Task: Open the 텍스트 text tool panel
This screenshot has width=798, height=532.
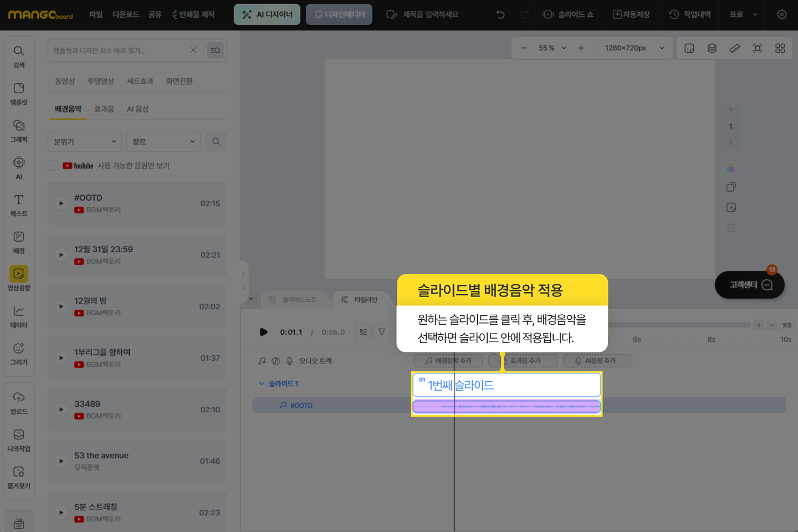Action: [19, 205]
